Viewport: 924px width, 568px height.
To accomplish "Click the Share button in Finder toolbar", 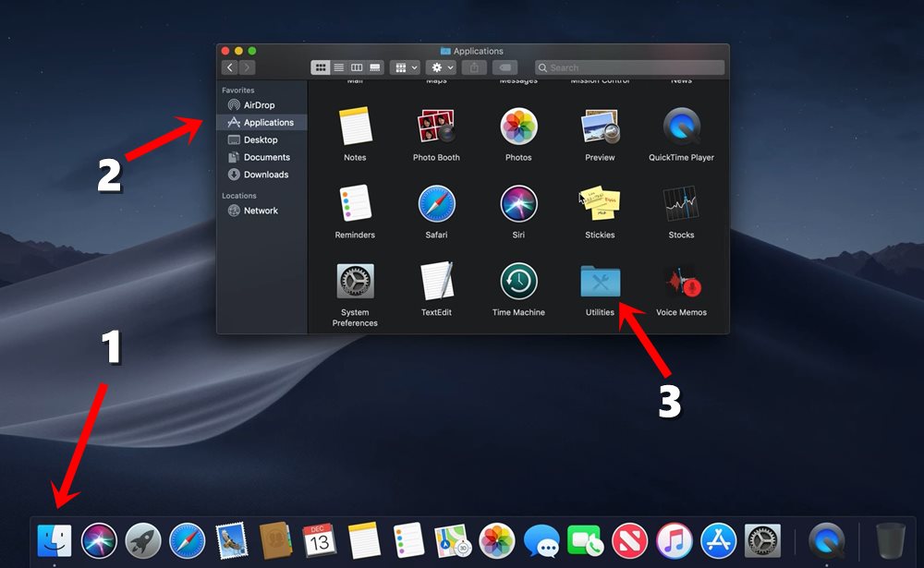I will click(474, 67).
